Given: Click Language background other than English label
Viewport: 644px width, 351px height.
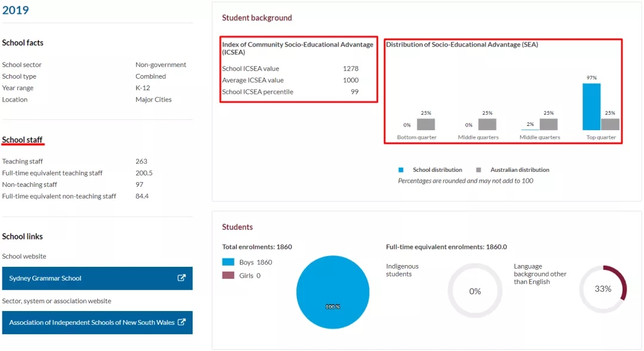Looking at the screenshot, I should point(540,274).
